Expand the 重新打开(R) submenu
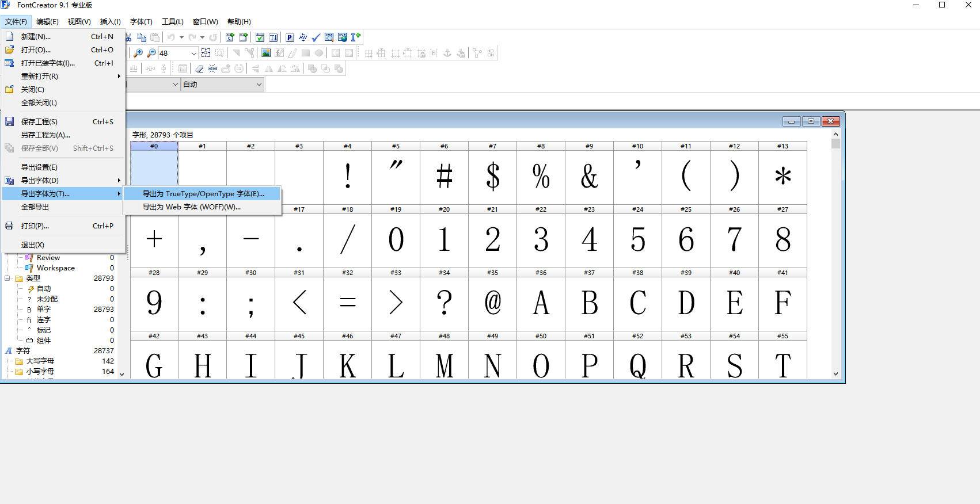 [x=63, y=76]
